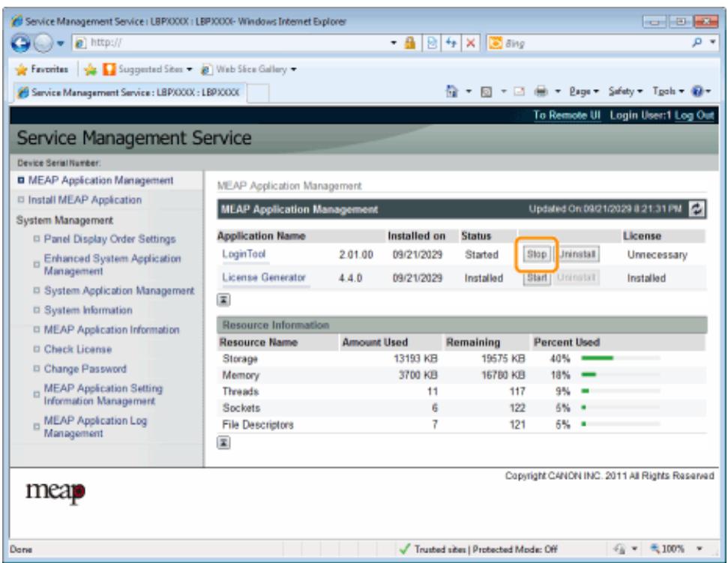The height and width of the screenshot is (563, 728).
Task: Click the Memory percent used bar
Action: [620, 375]
